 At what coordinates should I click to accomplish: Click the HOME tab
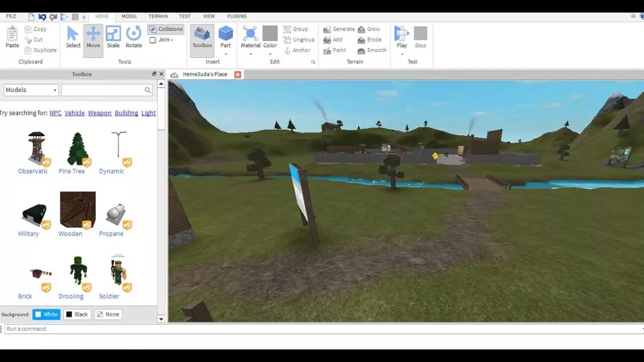tap(102, 16)
